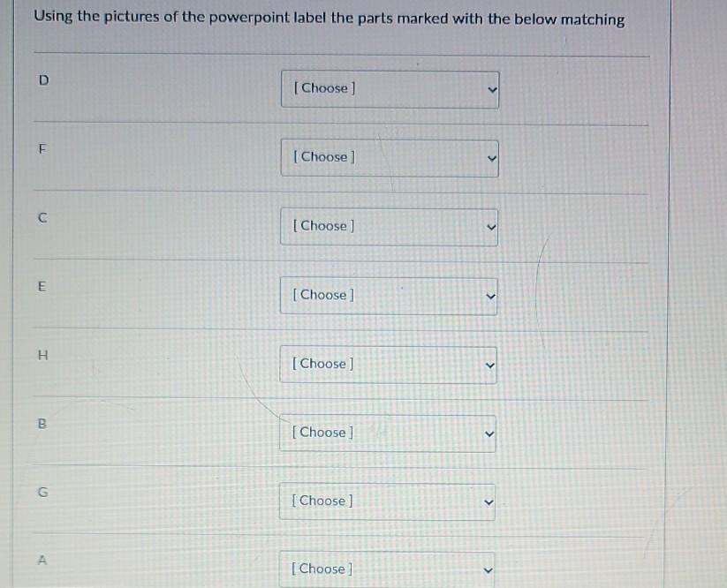Open the [Choose] dropdown for label A
The width and height of the screenshot is (727, 588).
(x=386, y=569)
